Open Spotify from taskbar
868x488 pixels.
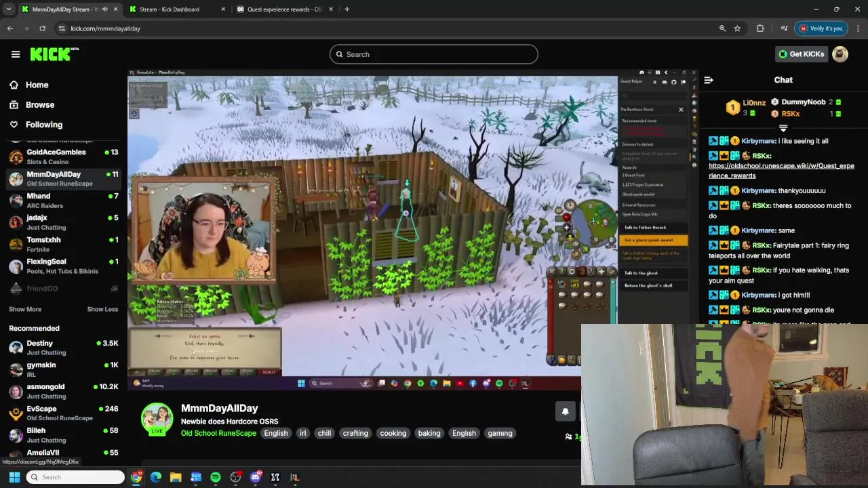pos(216,477)
